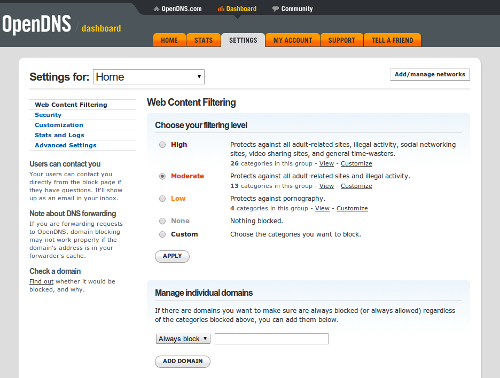Select the None filtering level radio

point(162,221)
